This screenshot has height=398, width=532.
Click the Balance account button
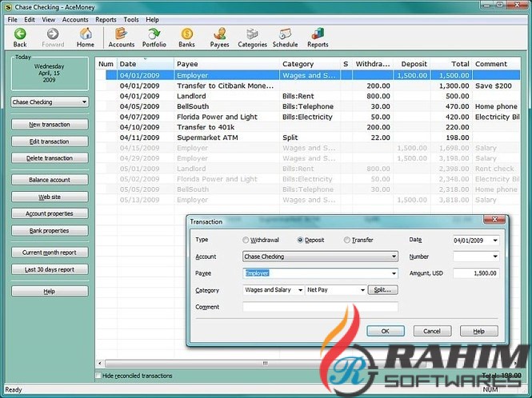pos(50,180)
